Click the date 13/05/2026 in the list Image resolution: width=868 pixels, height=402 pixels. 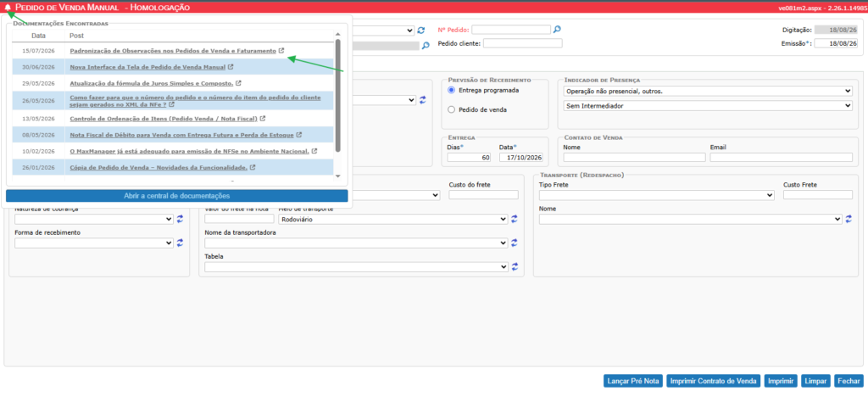click(x=38, y=119)
